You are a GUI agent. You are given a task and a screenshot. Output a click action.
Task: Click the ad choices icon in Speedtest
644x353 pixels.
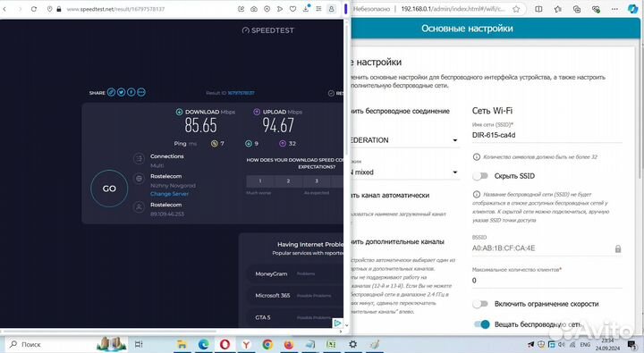click(x=337, y=323)
